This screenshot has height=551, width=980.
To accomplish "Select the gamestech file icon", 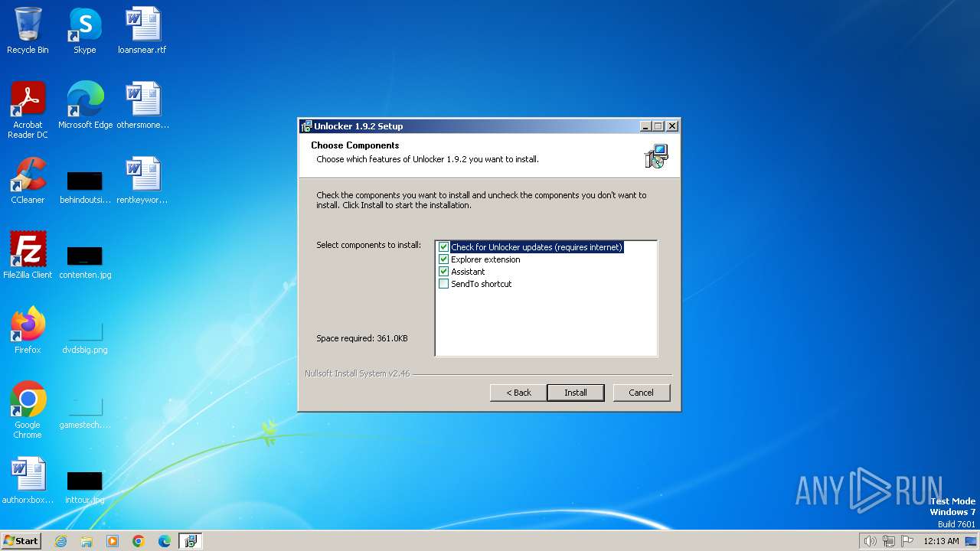I will 85,412.
